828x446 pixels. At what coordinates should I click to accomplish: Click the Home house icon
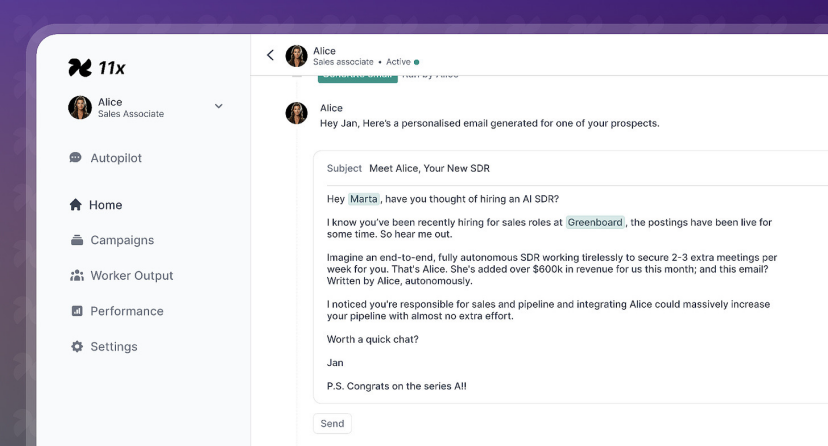tap(76, 204)
